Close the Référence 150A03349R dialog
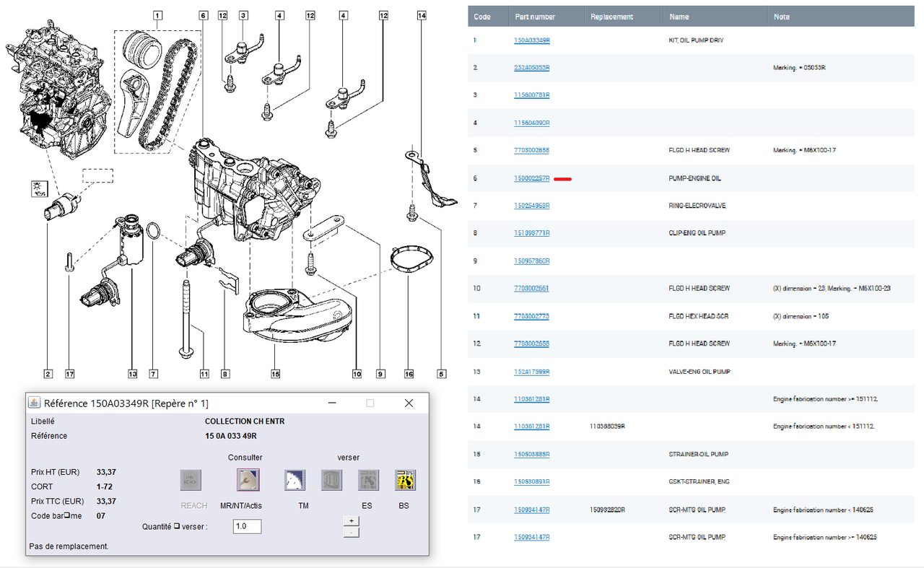 pos(409,403)
